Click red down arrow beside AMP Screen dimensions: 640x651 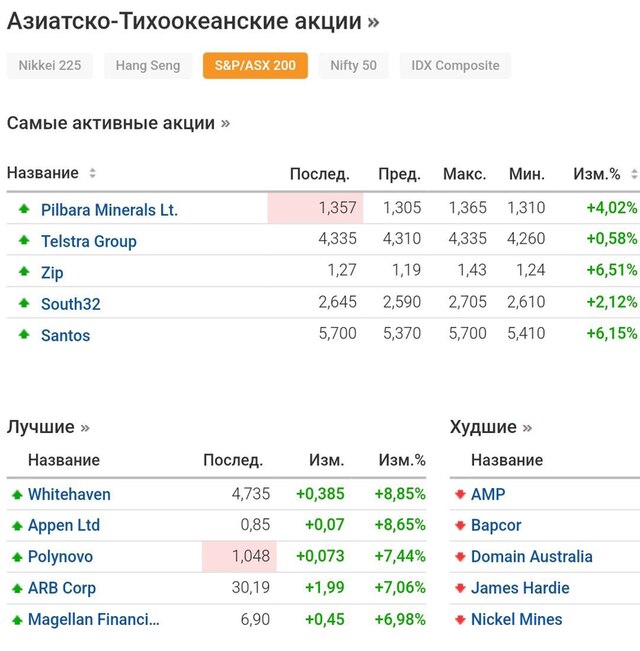click(460, 494)
